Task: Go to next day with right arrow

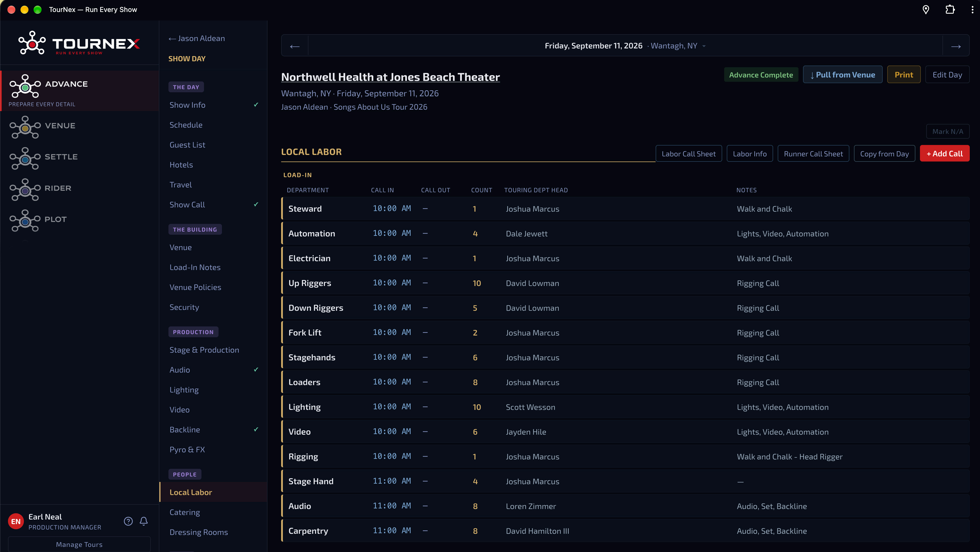Action: tap(956, 46)
